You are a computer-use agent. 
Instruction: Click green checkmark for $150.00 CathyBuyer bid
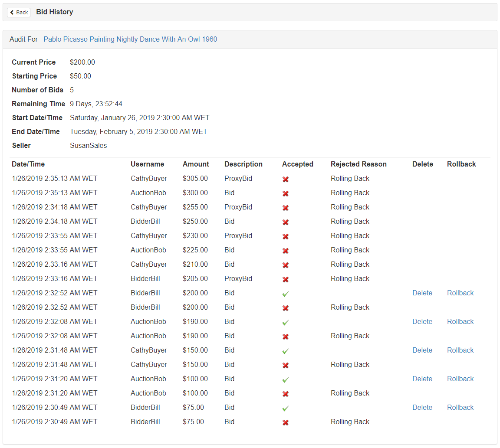[286, 351]
